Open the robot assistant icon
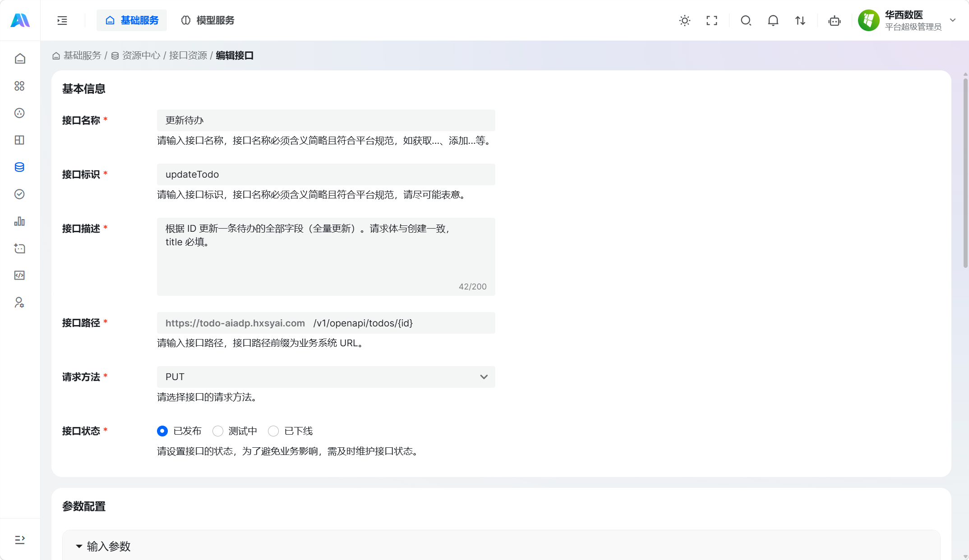 (x=835, y=20)
